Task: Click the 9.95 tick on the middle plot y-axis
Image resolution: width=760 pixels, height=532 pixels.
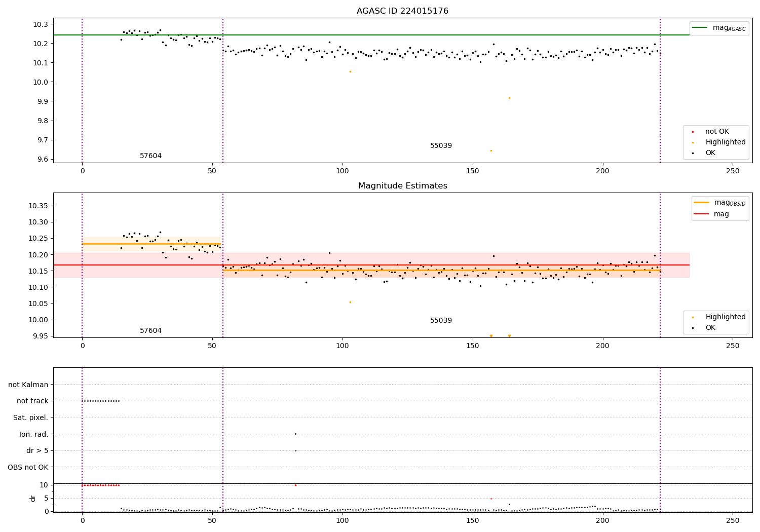Action: tap(40, 336)
